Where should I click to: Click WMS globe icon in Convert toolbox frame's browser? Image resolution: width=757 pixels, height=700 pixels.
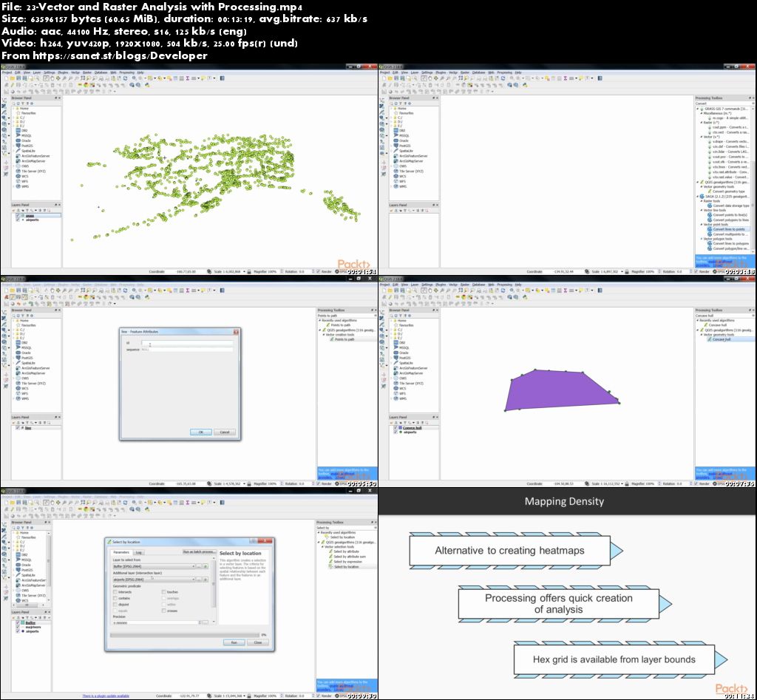coord(396,186)
